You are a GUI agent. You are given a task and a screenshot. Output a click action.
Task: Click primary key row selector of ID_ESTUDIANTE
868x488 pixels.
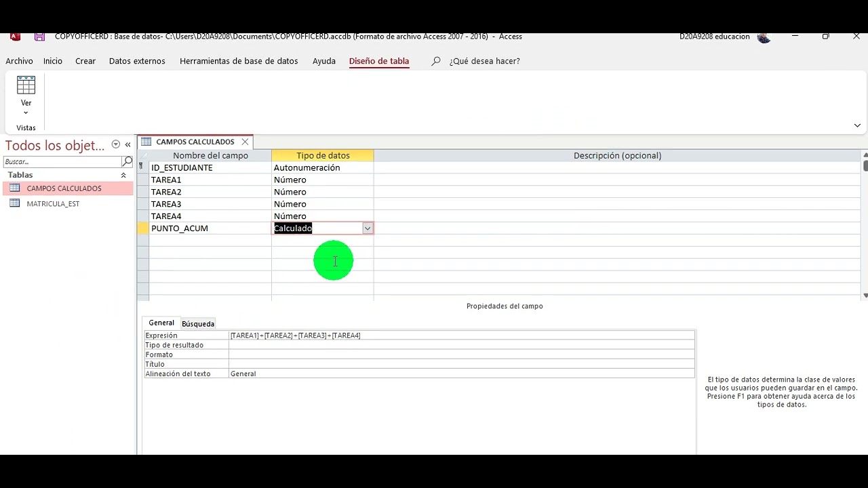tap(142, 167)
